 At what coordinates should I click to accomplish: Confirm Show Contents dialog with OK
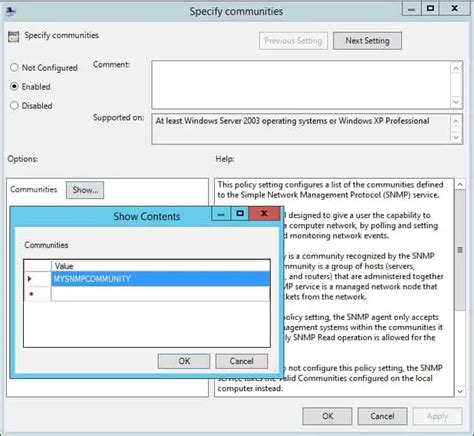coord(184,361)
